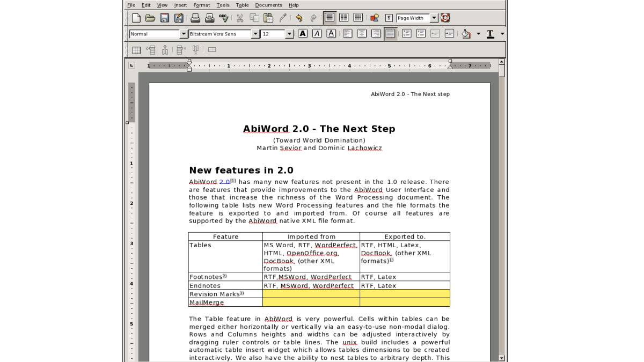Open an existing document via folder icon
This screenshot has height=362, width=644.
pyautogui.click(x=150, y=18)
